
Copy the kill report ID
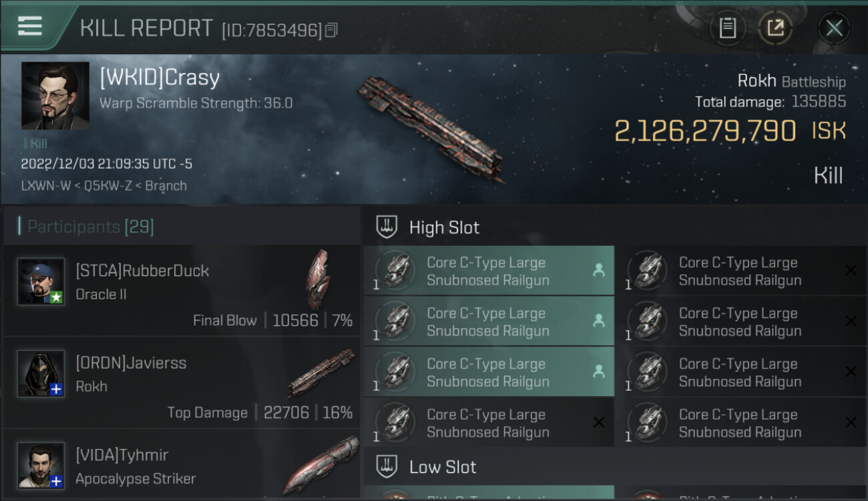[332, 30]
